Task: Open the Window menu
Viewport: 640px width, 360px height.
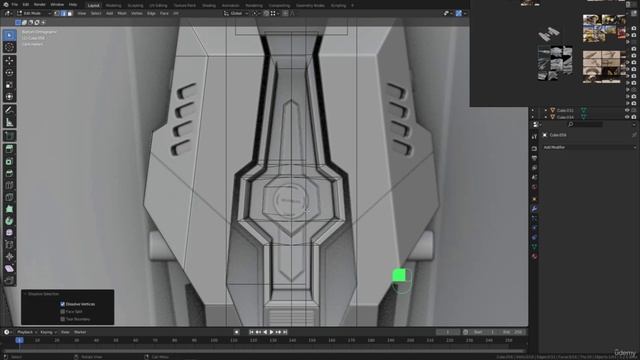Action: coord(57,4)
